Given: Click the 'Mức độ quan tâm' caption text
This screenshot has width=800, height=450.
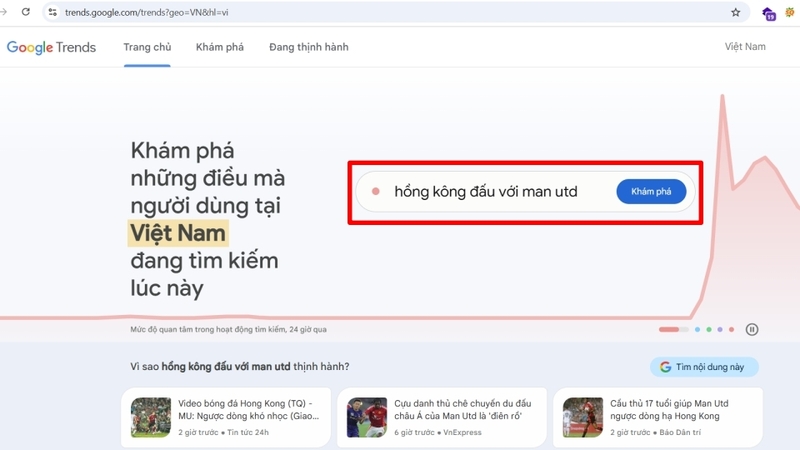Looking at the screenshot, I should (228, 330).
